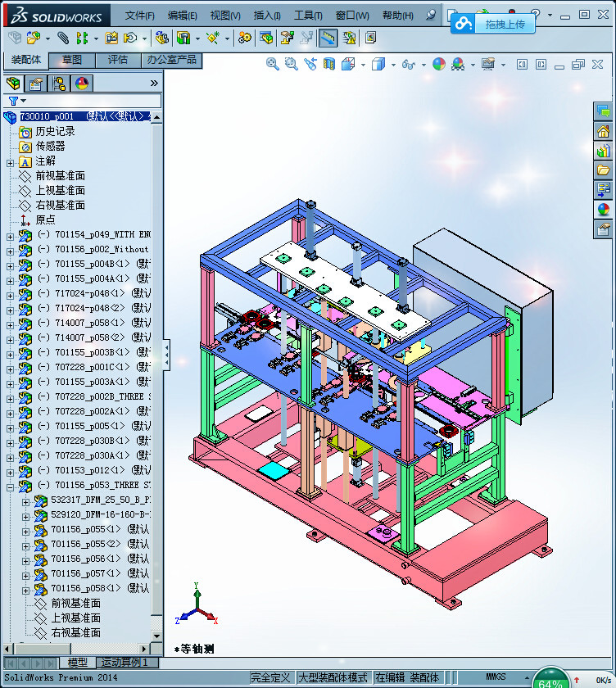The image size is (616, 688).
Task: Click the Edit Appearance color ball icon
Action: tap(439, 64)
